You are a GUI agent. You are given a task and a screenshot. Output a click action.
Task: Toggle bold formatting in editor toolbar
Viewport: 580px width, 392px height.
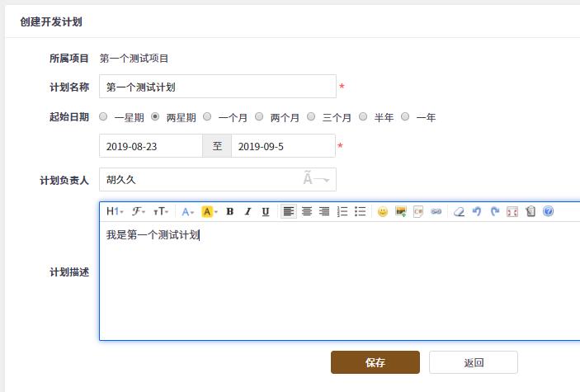coord(230,212)
